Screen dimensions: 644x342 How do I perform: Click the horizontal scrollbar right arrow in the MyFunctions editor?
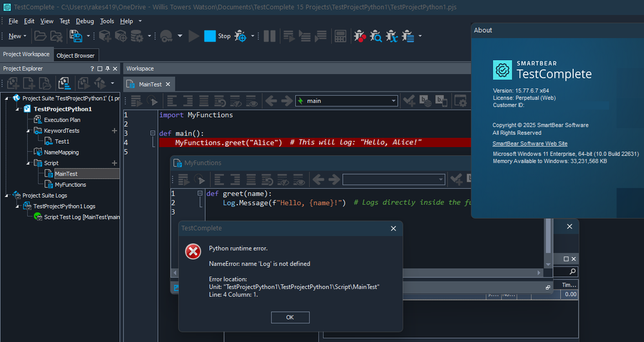(540, 272)
